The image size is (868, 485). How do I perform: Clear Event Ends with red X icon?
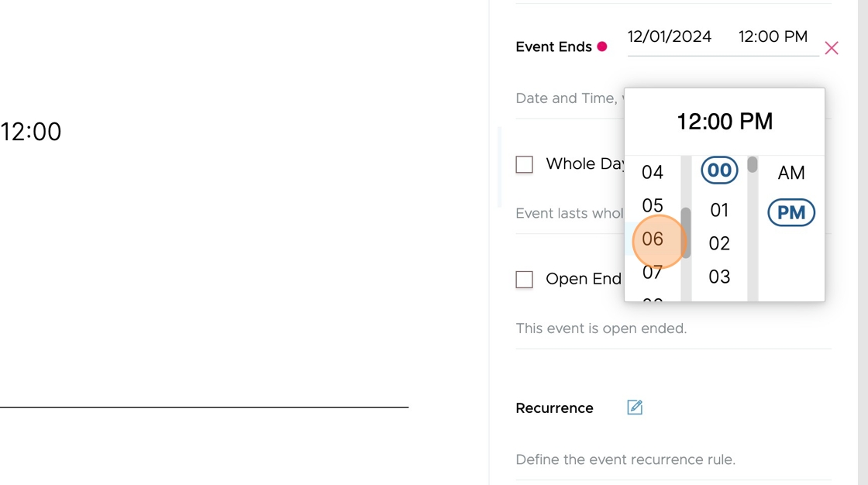click(831, 48)
